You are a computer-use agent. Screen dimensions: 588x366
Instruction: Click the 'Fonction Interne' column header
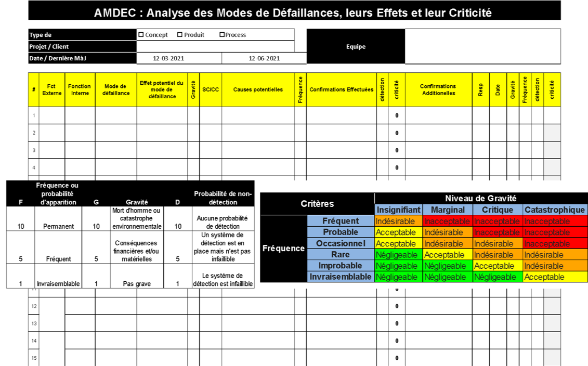point(80,89)
